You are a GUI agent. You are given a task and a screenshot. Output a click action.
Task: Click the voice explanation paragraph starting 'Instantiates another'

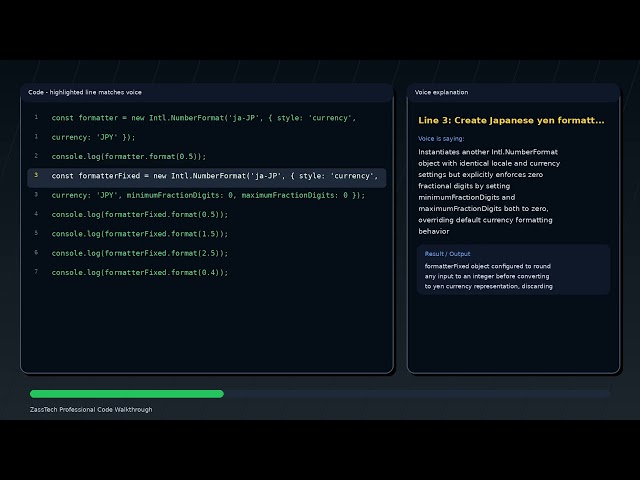click(x=489, y=191)
